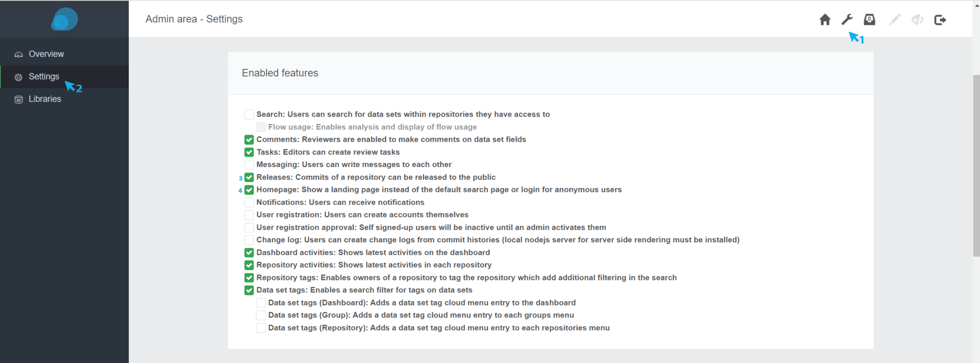Click the scrollbar up arrow
The image size is (980, 363).
(976, 5)
